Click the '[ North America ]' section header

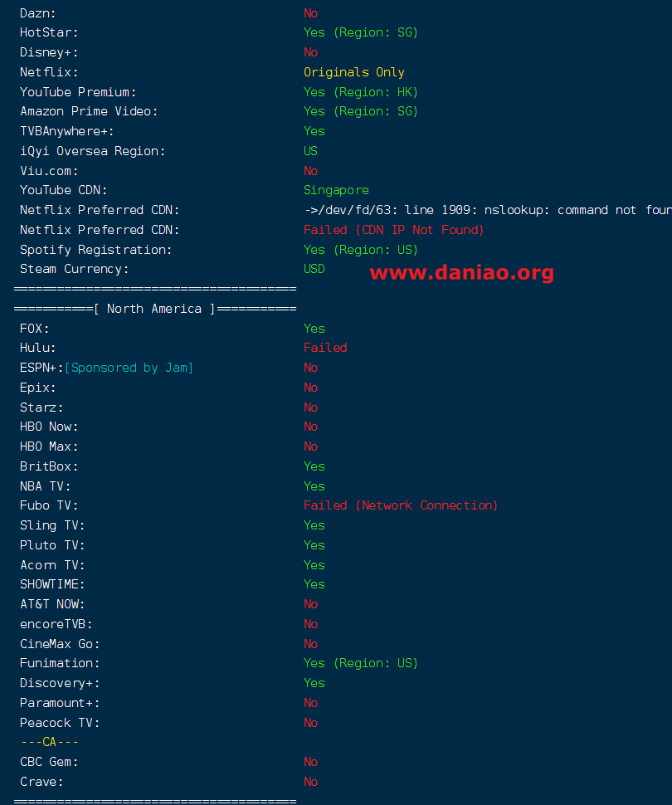coord(155,309)
